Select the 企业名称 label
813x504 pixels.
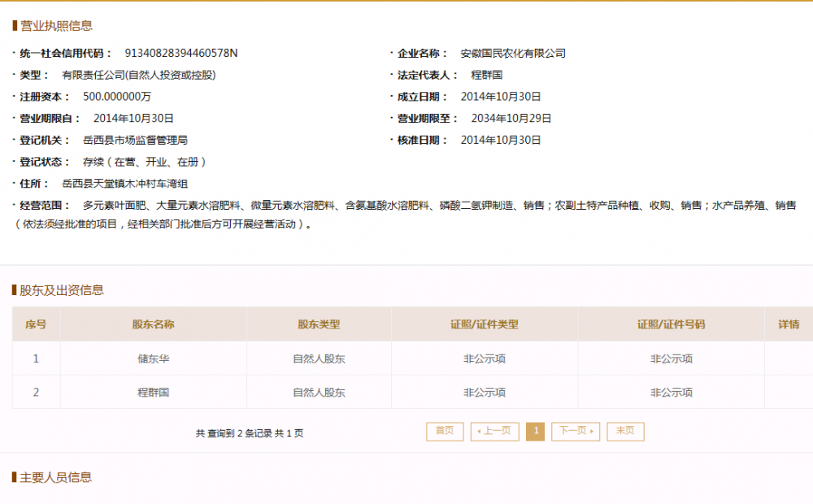tap(422, 54)
